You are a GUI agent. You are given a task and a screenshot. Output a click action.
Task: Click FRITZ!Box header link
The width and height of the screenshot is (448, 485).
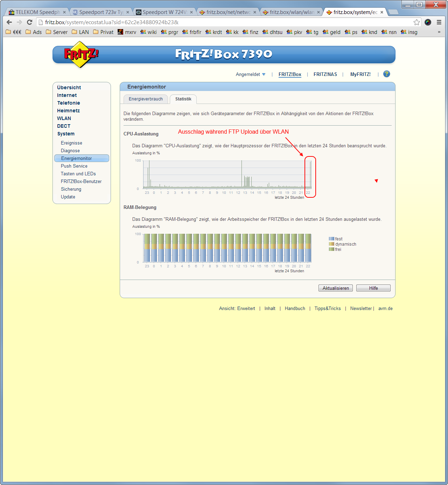(x=290, y=74)
